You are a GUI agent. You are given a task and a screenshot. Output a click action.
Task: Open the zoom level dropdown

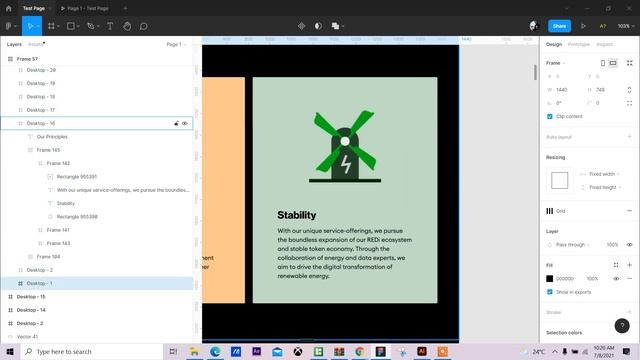point(626,26)
